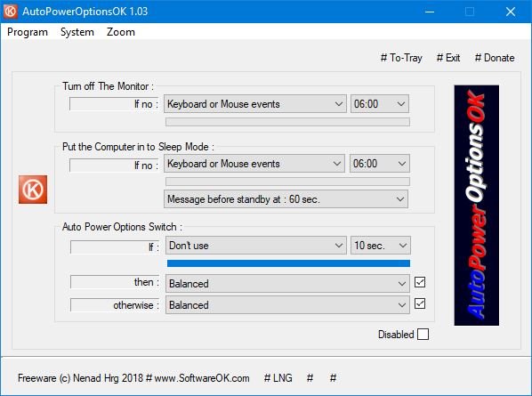Open the 10 sec. interval dropdown

(381, 246)
